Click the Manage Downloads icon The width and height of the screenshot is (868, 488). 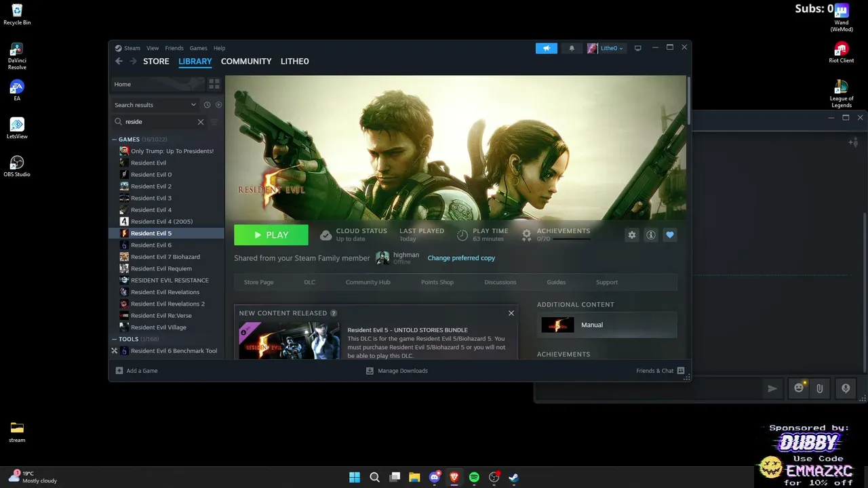370,371
